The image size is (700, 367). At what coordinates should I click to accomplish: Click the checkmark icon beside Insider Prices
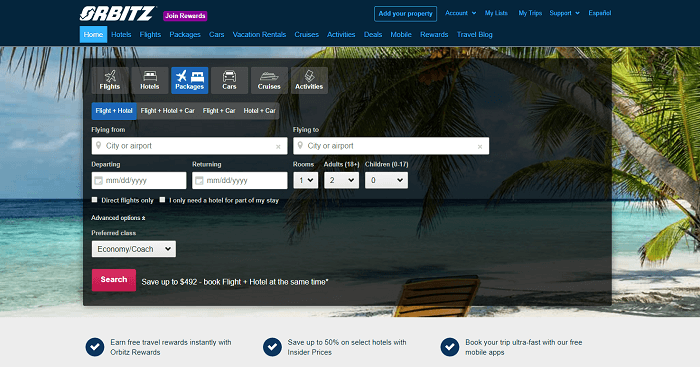coord(272,347)
